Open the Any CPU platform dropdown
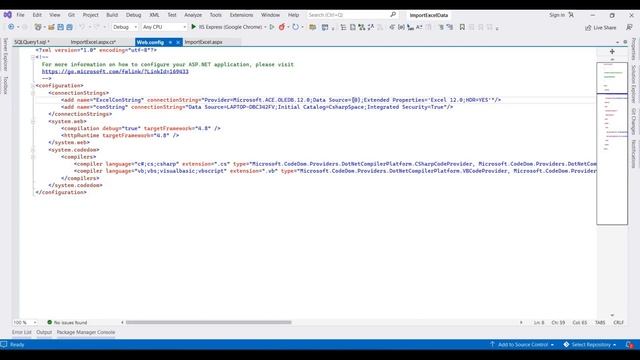 tap(164, 27)
